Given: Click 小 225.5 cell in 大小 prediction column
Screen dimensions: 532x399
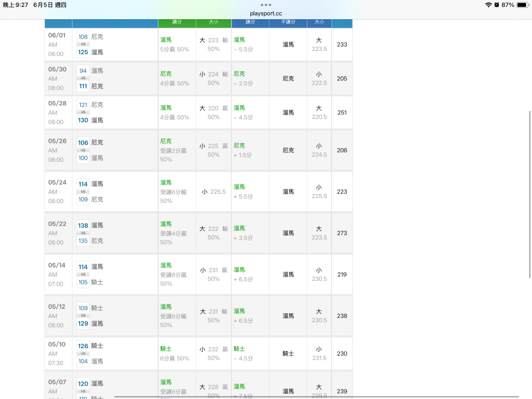Looking at the screenshot, I should click(213, 192).
